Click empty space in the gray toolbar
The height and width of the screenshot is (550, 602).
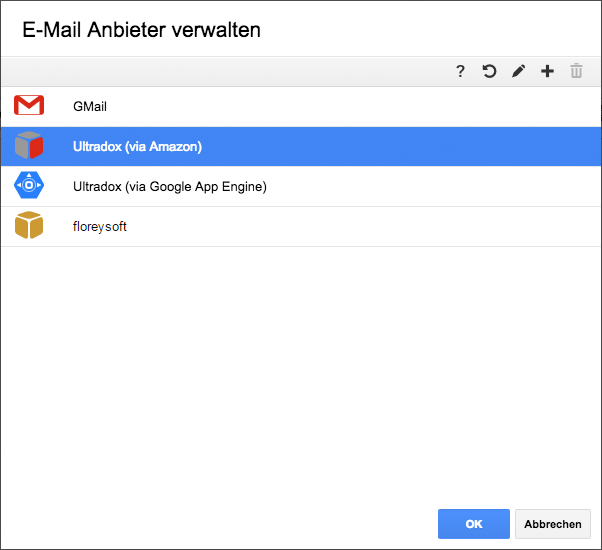[227, 71]
